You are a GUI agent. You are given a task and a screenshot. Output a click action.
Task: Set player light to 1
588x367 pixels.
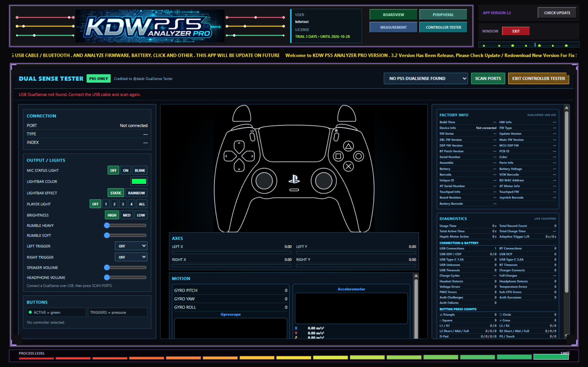pyautogui.click(x=106, y=204)
